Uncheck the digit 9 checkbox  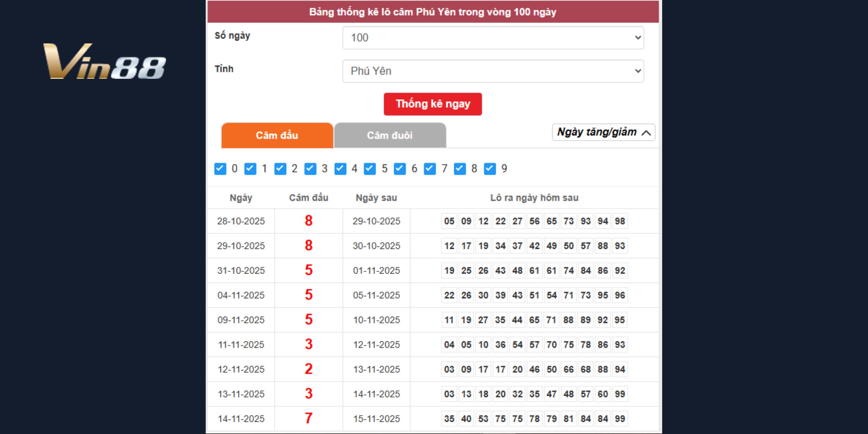pyautogui.click(x=490, y=169)
